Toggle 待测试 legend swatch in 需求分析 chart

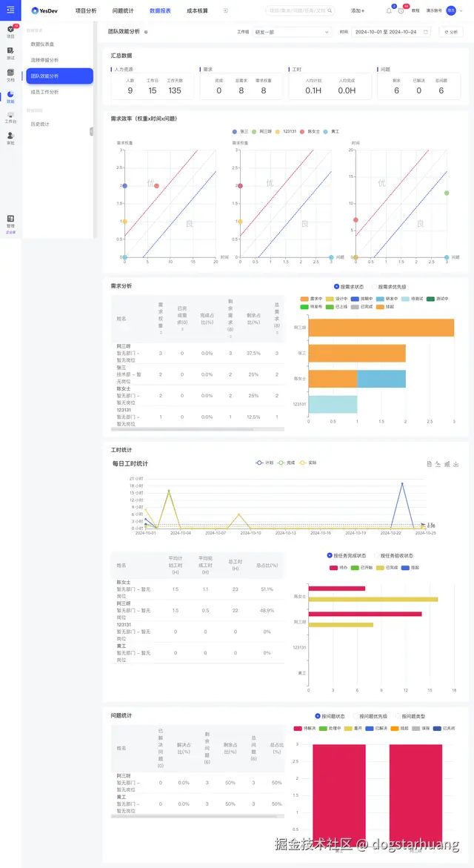[x=406, y=299]
